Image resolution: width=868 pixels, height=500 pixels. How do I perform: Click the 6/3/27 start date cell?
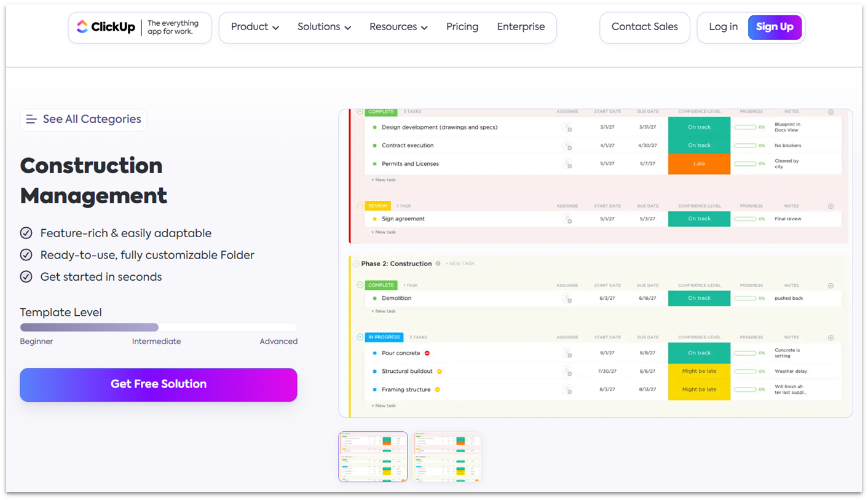[607, 299]
